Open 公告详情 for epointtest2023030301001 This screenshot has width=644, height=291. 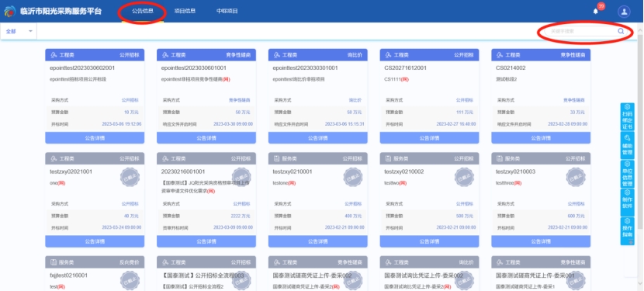318,138
